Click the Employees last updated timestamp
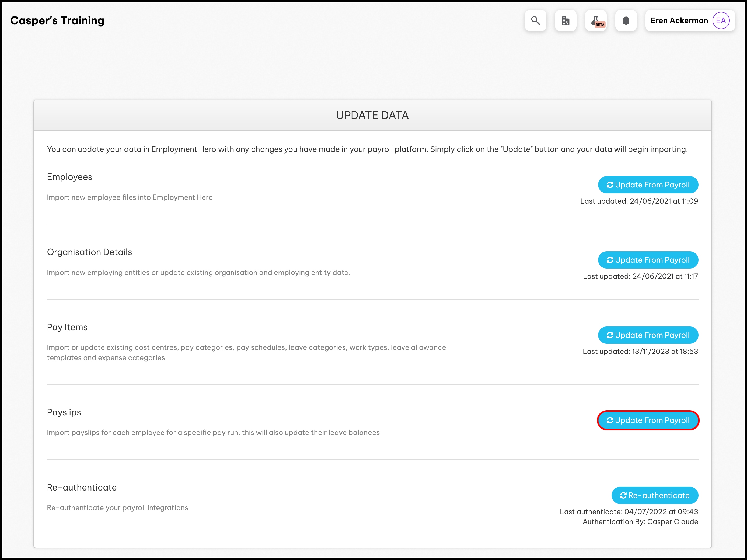The image size is (747, 560). 638,201
